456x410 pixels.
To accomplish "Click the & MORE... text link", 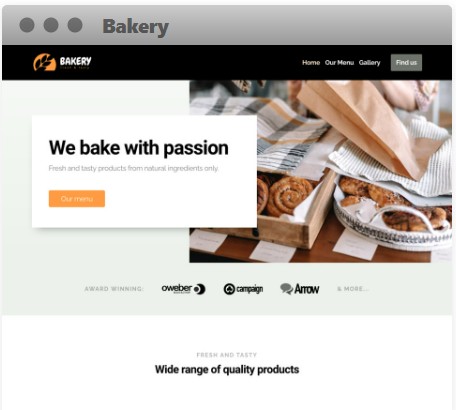I will pyautogui.click(x=353, y=289).
